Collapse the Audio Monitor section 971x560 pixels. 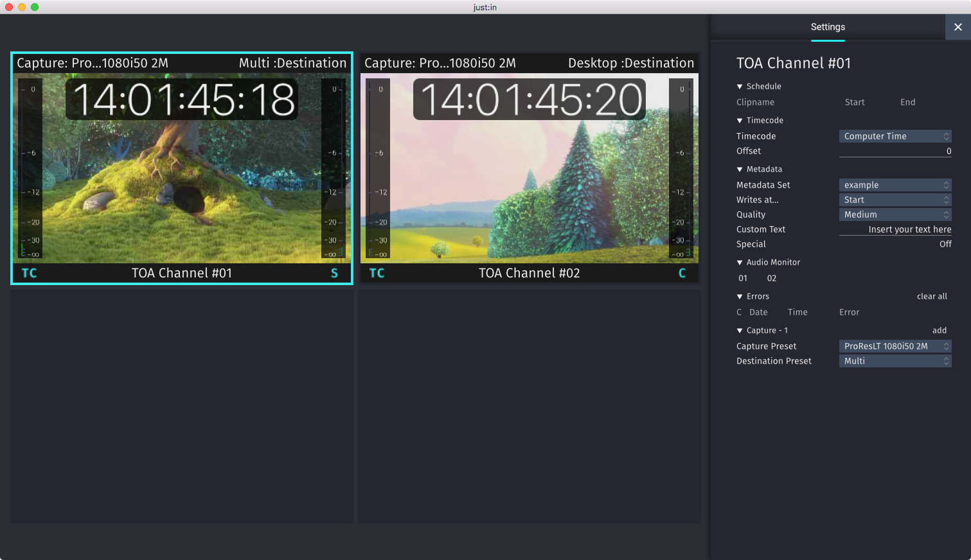740,262
